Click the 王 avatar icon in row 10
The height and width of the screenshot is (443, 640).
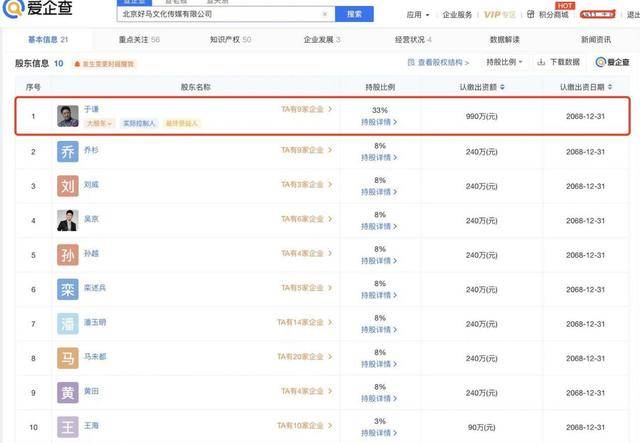coord(68,427)
